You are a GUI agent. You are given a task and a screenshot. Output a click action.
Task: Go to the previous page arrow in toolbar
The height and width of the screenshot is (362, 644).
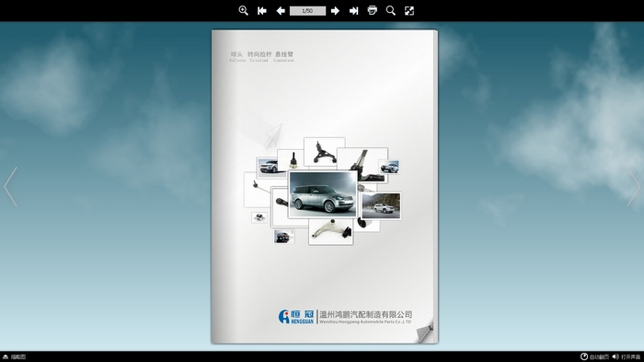click(281, 11)
